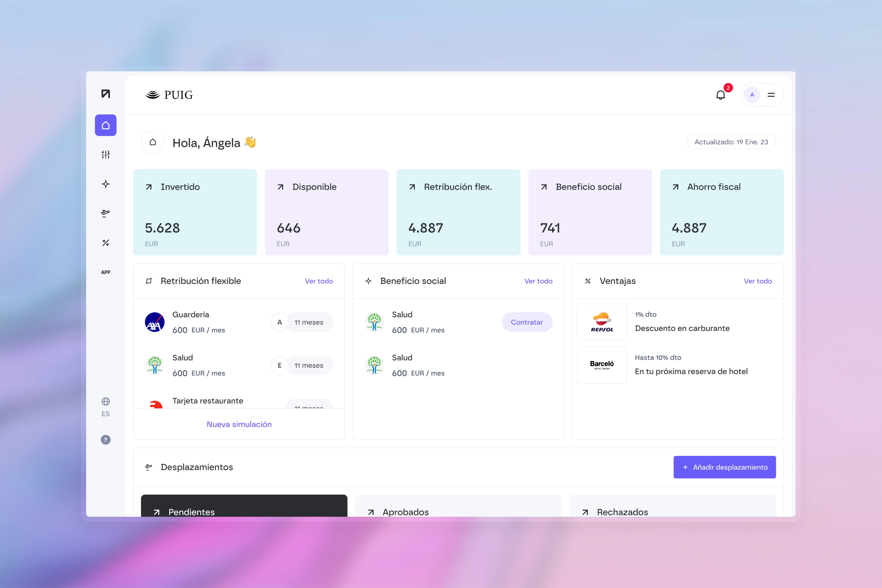
Task: Click the Desplazamientos airplane header icon
Action: 149,467
